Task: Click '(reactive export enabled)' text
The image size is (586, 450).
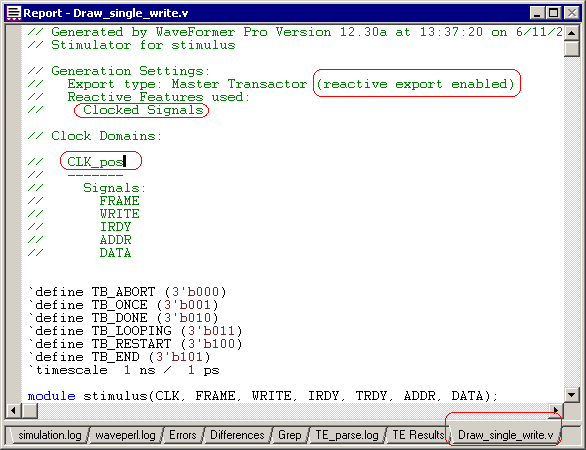Action: (415, 84)
